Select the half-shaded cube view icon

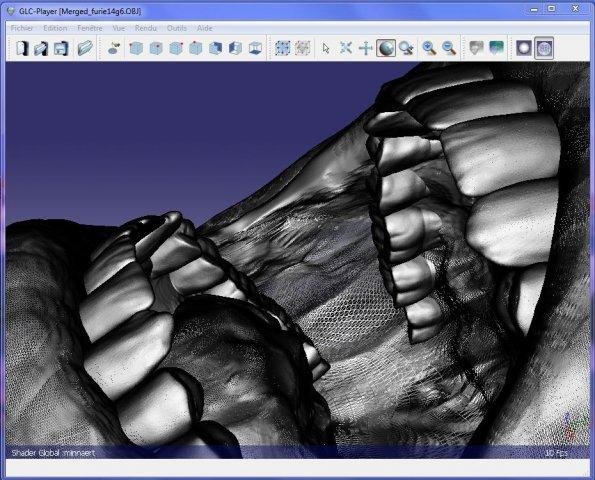click(x=235, y=48)
